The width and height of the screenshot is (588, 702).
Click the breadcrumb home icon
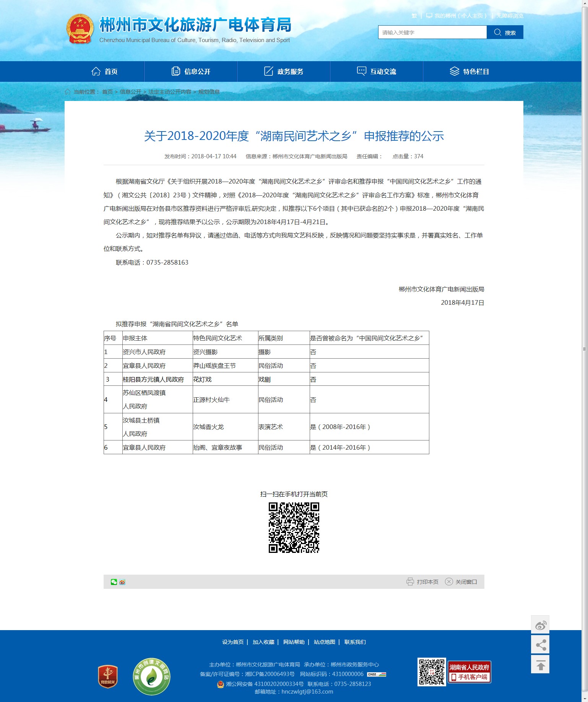68,92
